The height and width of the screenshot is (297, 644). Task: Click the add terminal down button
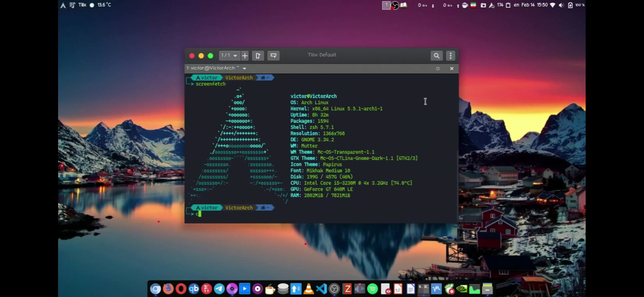[273, 56]
